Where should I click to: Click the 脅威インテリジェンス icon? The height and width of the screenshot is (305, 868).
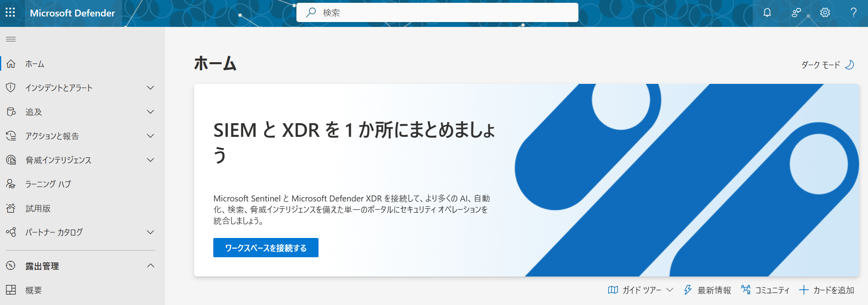[x=11, y=160]
